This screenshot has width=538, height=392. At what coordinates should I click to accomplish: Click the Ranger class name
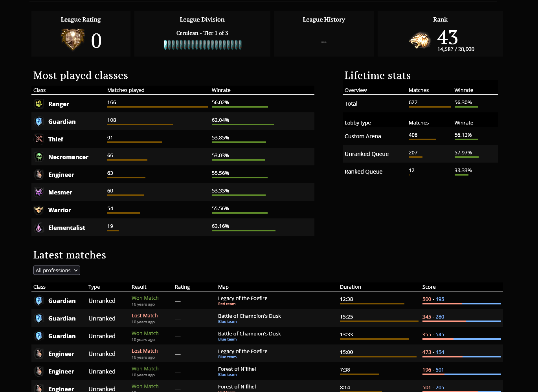pyautogui.click(x=59, y=104)
